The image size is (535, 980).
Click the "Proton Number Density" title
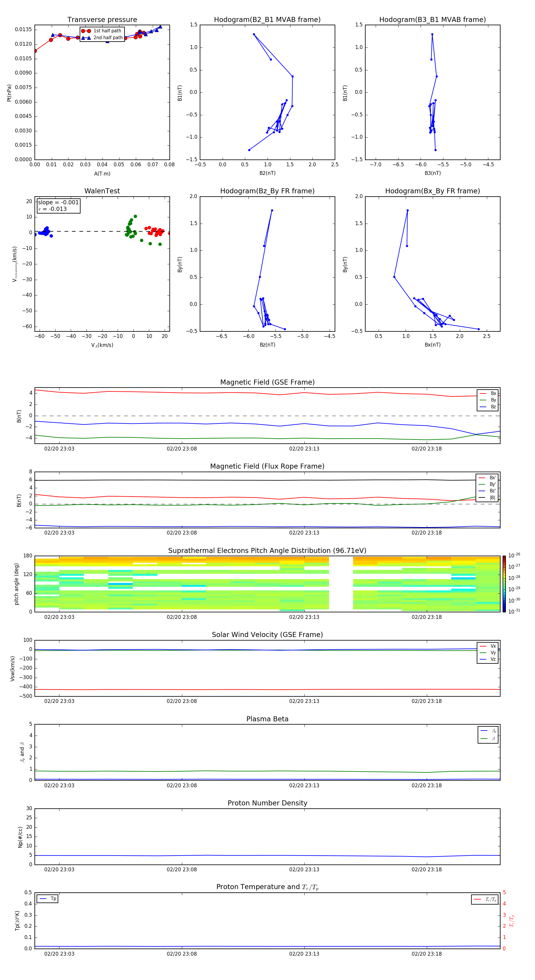(267, 803)
